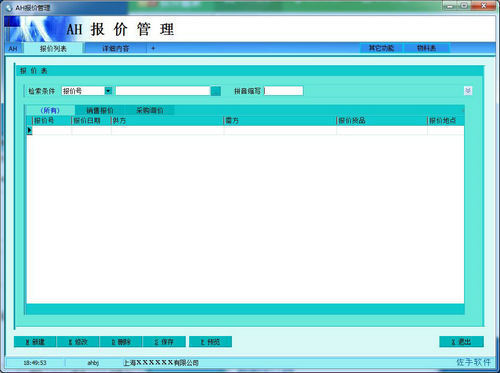This screenshot has width=500, height=373.
Task: Click the 保存 button
Action: point(164,342)
